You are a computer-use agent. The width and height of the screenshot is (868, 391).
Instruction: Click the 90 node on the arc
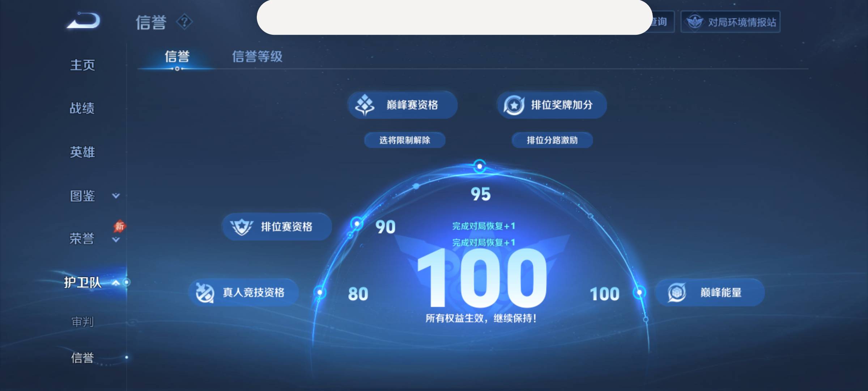coord(357,224)
